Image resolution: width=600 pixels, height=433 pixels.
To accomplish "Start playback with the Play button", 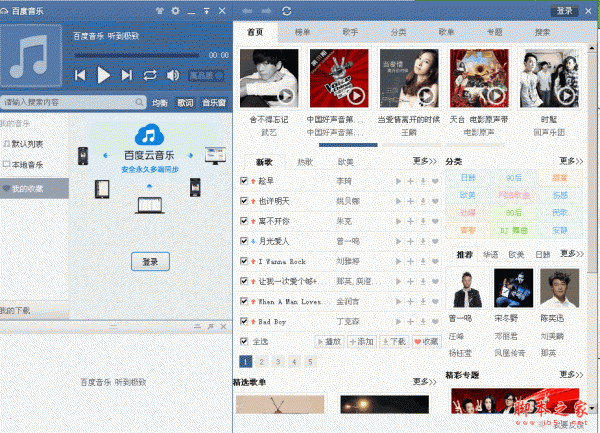I will tap(103, 75).
